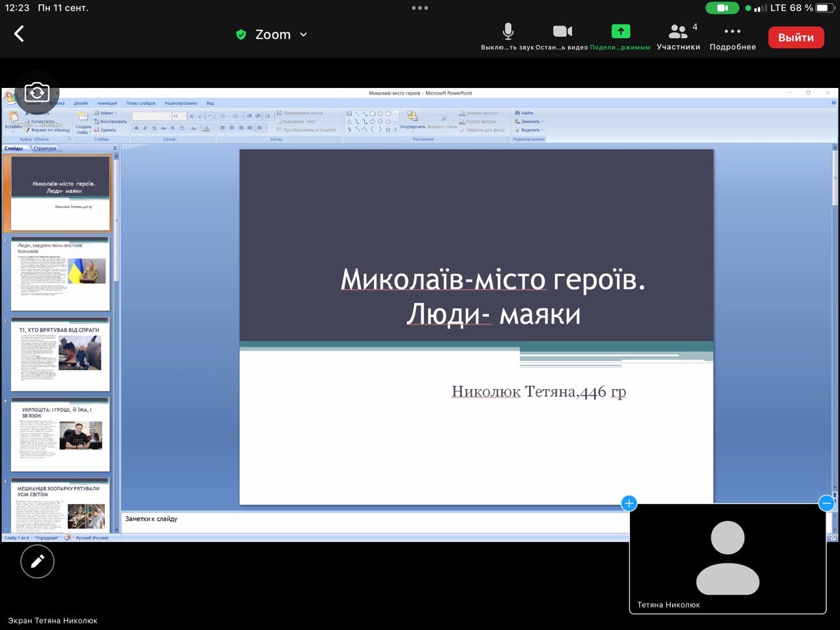This screenshot has height=630, width=840.
Task: Stop video with the camera icon
Action: tap(562, 31)
